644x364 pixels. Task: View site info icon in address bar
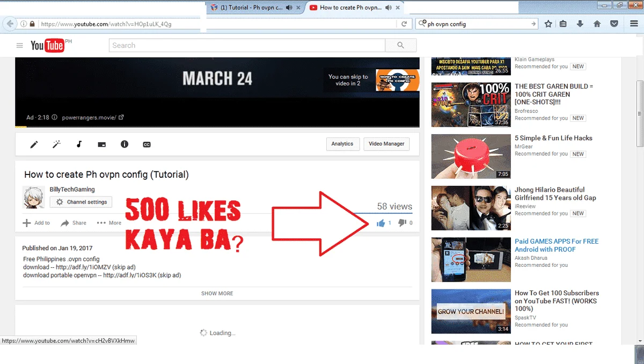click(x=24, y=24)
